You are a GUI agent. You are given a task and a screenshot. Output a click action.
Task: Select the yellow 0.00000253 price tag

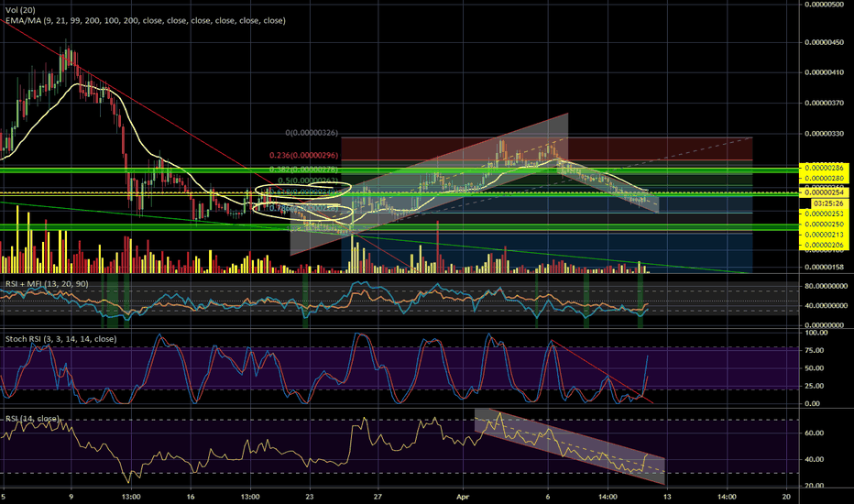click(824, 214)
